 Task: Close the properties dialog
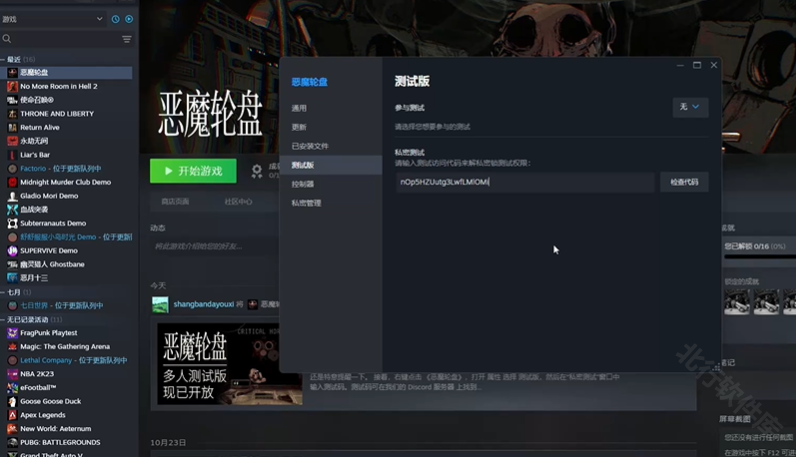point(714,66)
